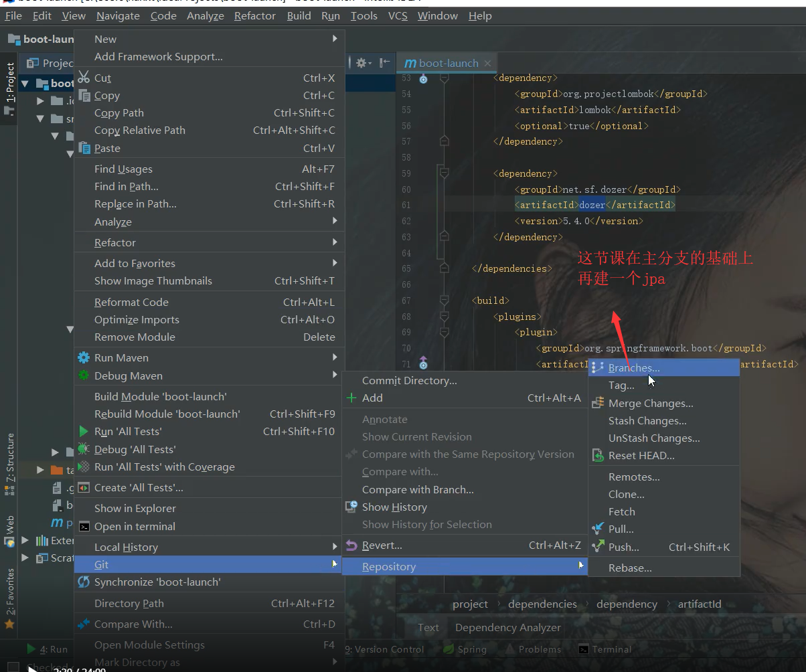Click the Merge Changes icon
Viewport: 806px width, 672px height.
coord(598,403)
